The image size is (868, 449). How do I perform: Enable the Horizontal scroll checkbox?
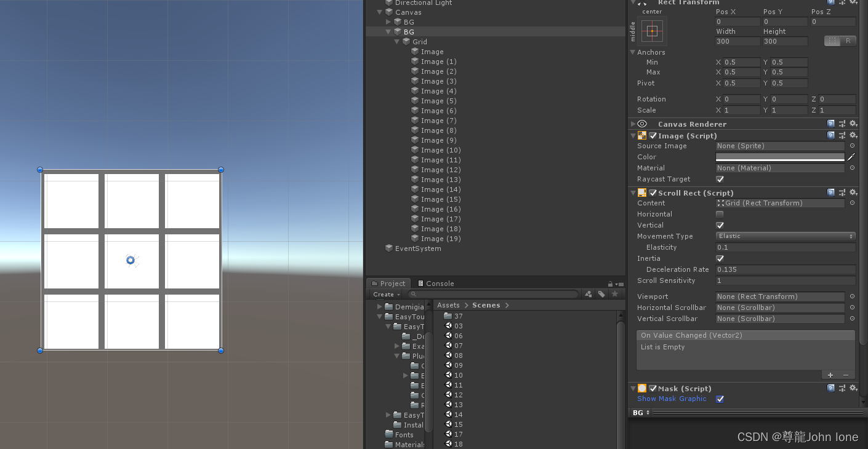720,214
